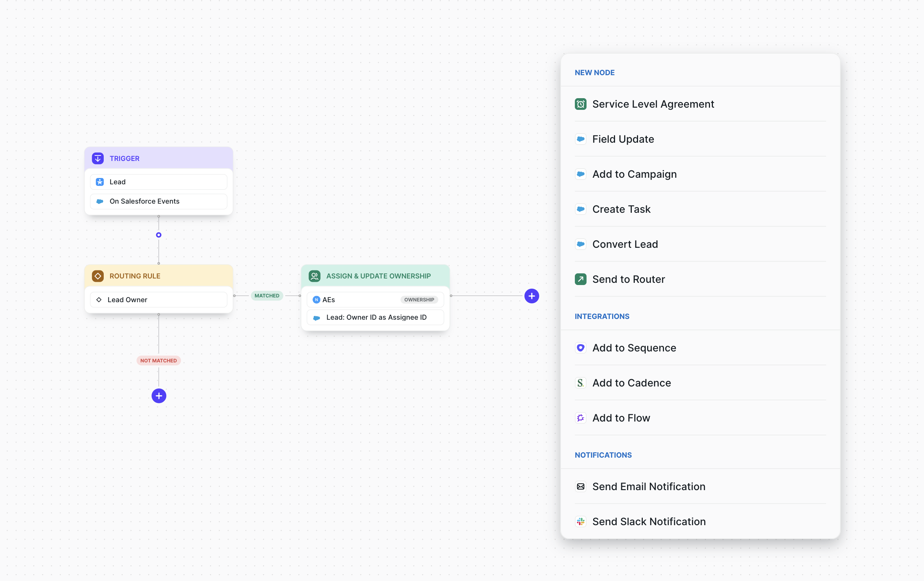Select Convert Lead from the New Node panel
The width and height of the screenshot is (924, 581).
pyautogui.click(x=625, y=244)
